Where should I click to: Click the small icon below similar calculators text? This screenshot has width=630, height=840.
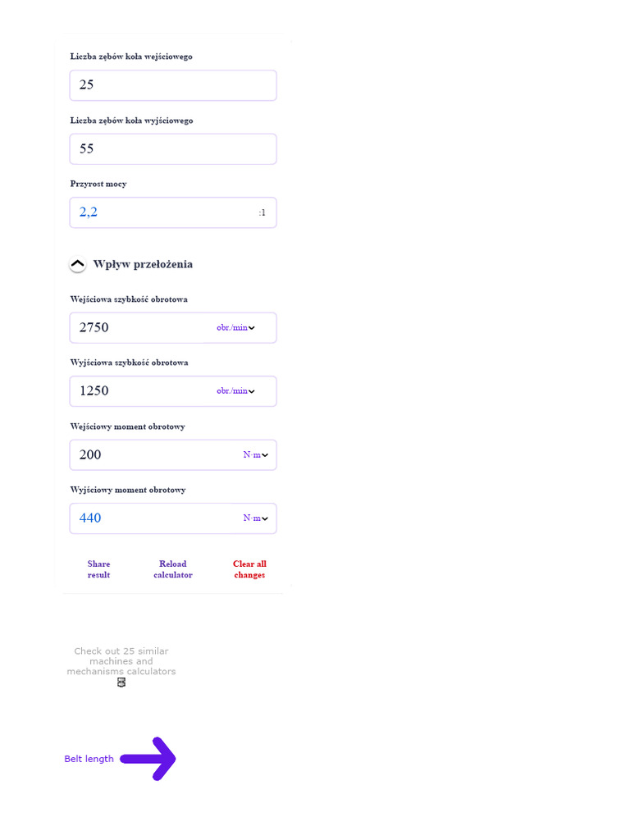coord(121,682)
